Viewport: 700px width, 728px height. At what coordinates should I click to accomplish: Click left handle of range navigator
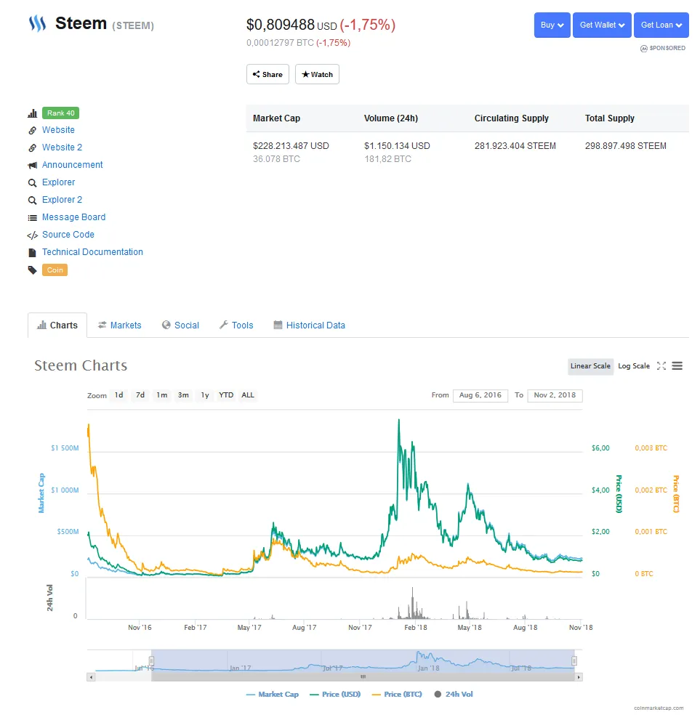pos(151,661)
